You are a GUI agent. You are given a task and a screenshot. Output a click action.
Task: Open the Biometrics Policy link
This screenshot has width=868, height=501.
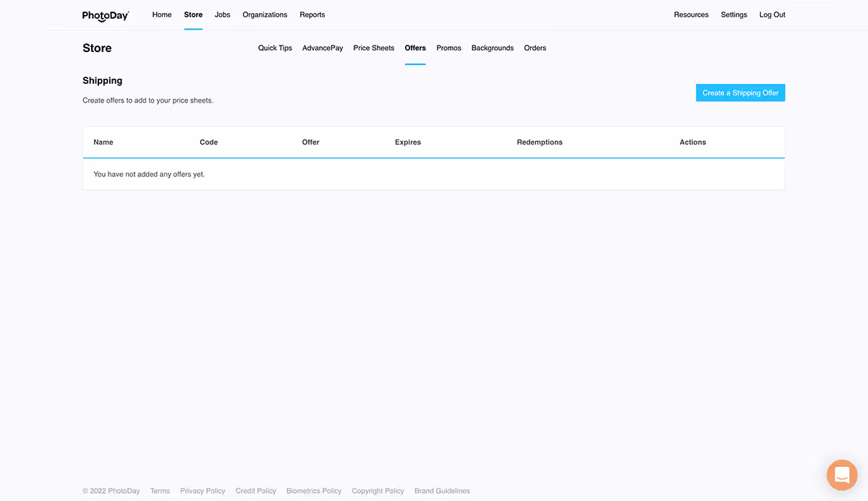point(314,491)
